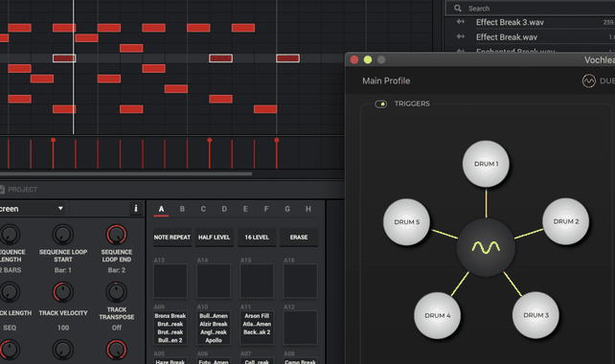
Task: Open the info 'i' button in Q-Link panel
Action: pyautogui.click(x=136, y=208)
